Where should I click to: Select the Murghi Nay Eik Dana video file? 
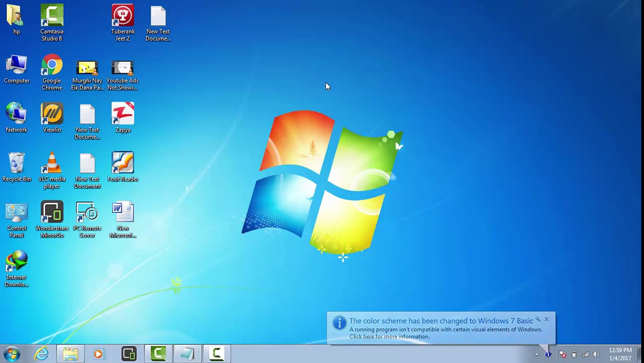coord(87,75)
